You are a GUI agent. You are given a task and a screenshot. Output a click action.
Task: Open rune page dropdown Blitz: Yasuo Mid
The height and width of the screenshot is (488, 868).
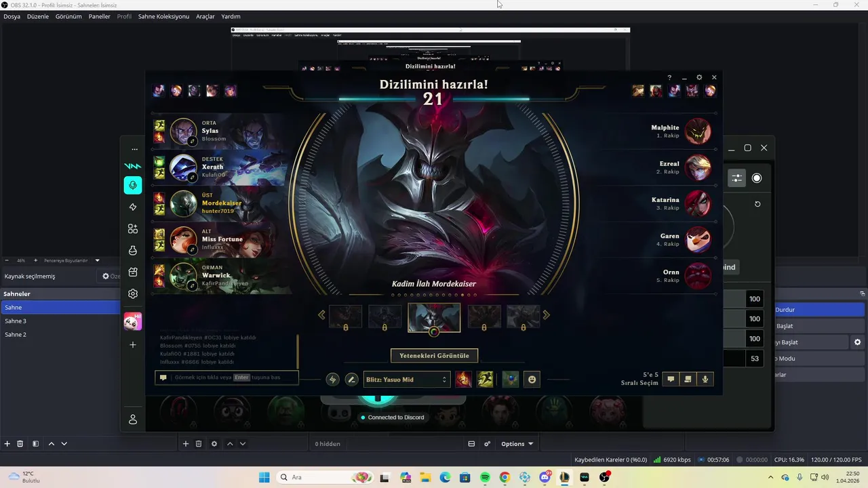tap(406, 380)
